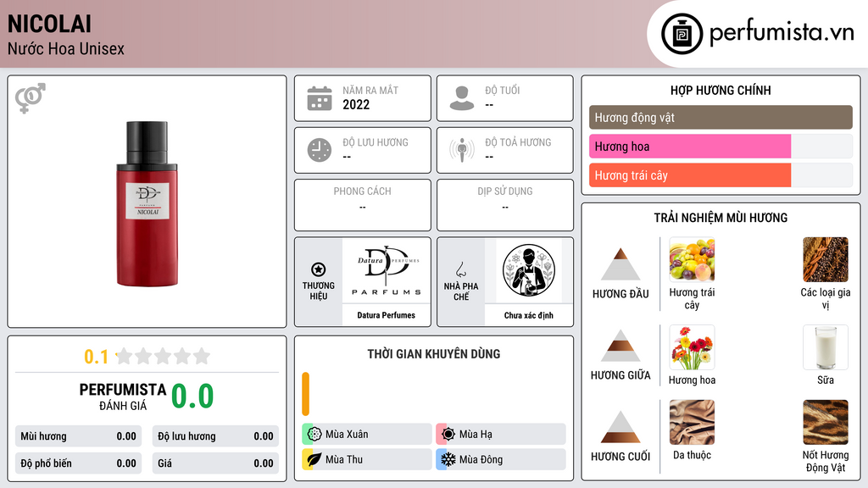The image size is (868, 488).
Task: Click the pink Hương hoa accord bar
Action: coord(690,146)
